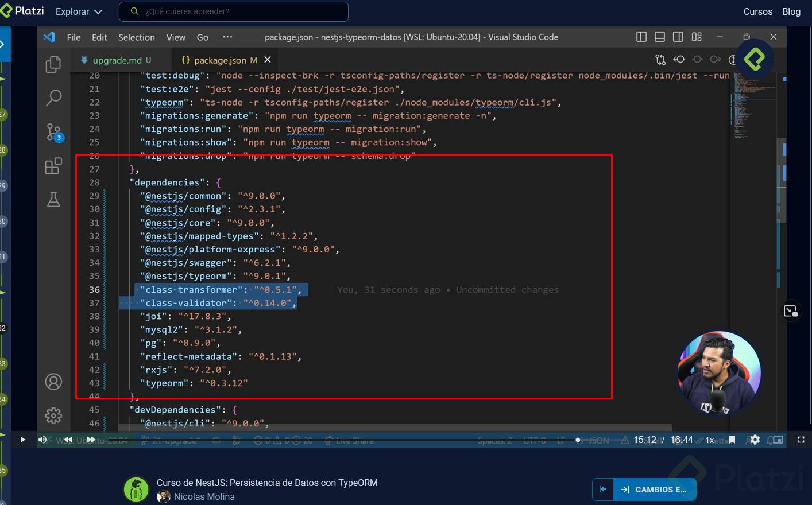Open the video player settings gear
Image resolution: width=812 pixels, height=505 pixels.
pos(755,440)
